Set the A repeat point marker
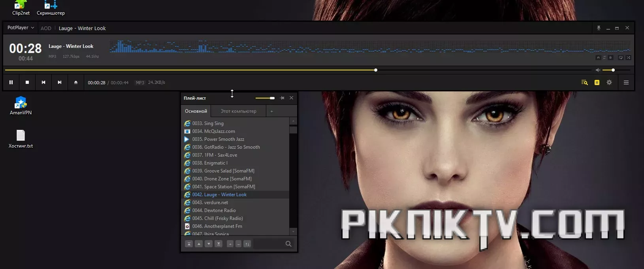This screenshot has width=644, height=269. pyautogui.click(x=598, y=58)
